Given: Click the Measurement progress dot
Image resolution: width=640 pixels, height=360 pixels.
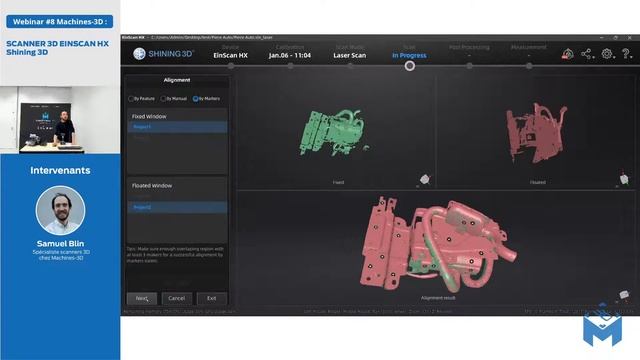Looking at the screenshot, I should tap(529, 66).
